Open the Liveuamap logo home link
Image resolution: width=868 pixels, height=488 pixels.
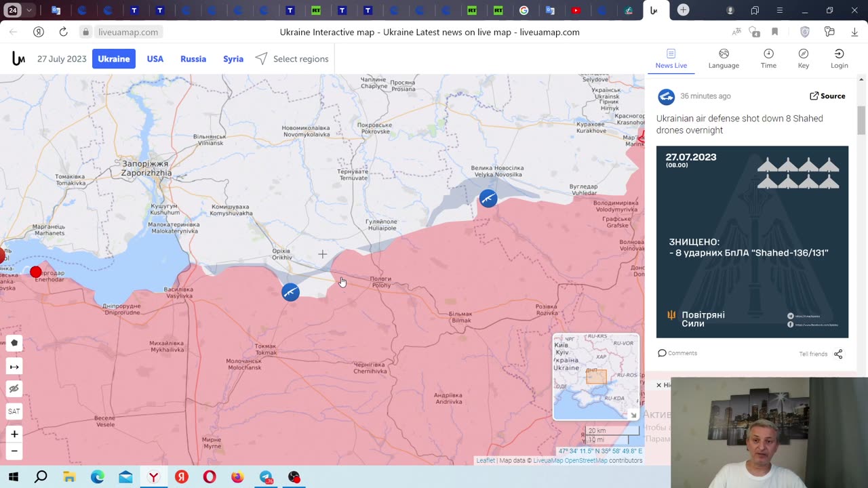click(x=18, y=59)
